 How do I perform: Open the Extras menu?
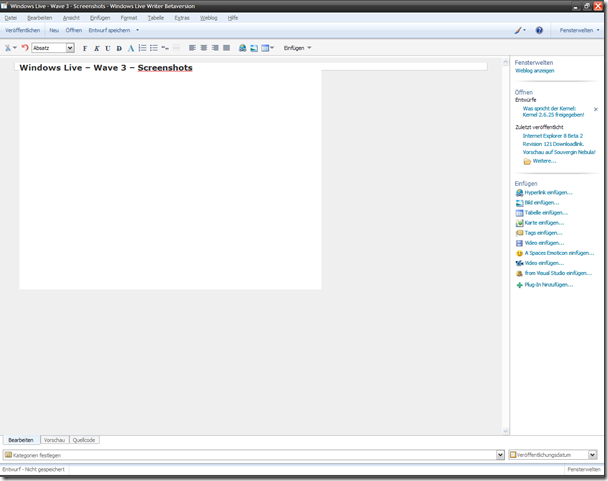pyautogui.click(x=182, y=18)
